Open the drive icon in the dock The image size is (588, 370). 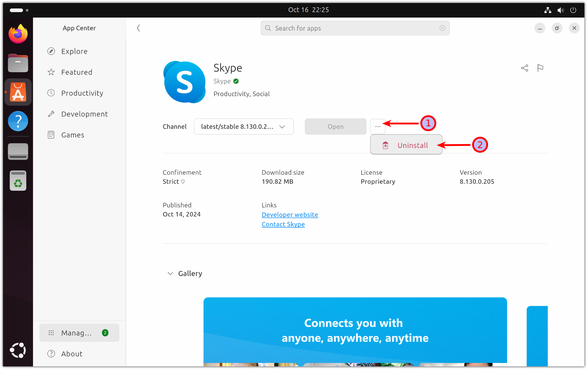pyautogui.click(x=18, y=151)
